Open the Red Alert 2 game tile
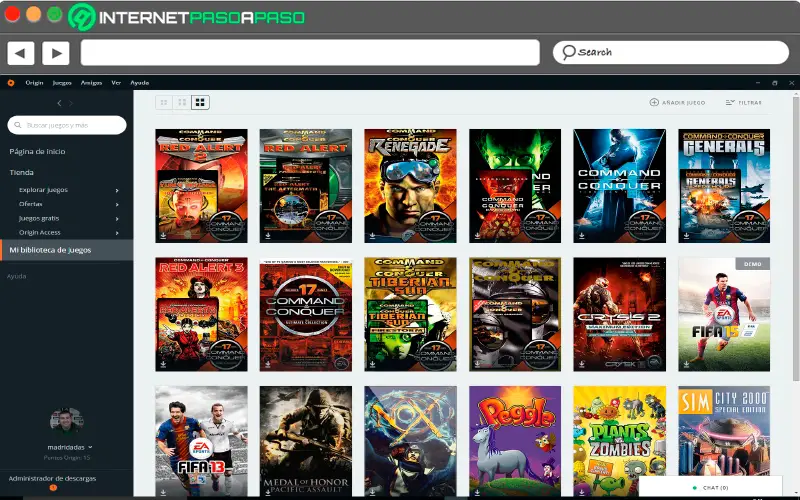 point(202,186)
